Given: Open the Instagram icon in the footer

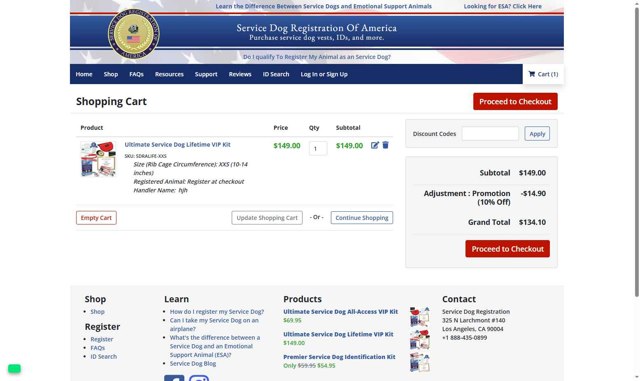Looking at the screenshot, I should pyautogui.click(x=199, y=378).
